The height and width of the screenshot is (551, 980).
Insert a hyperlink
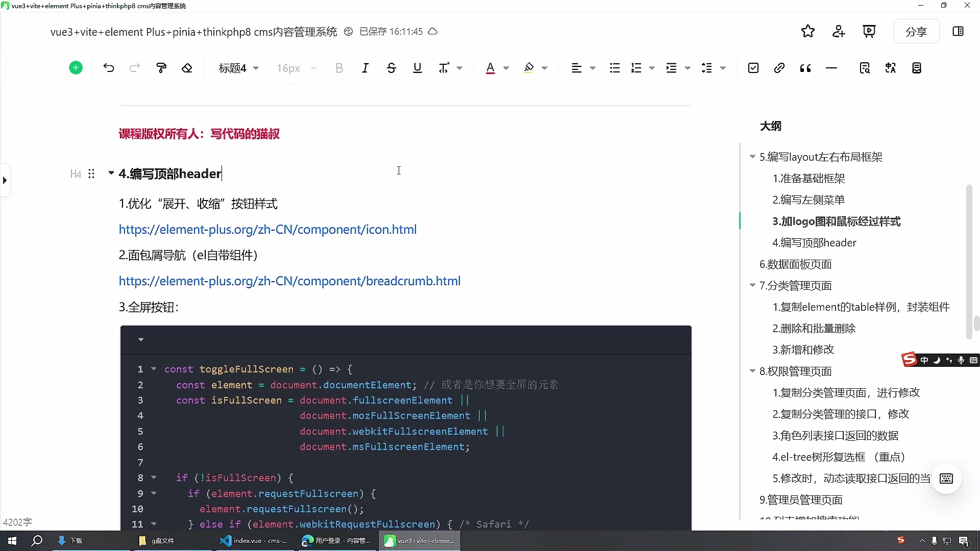click(x=779, y=68)
